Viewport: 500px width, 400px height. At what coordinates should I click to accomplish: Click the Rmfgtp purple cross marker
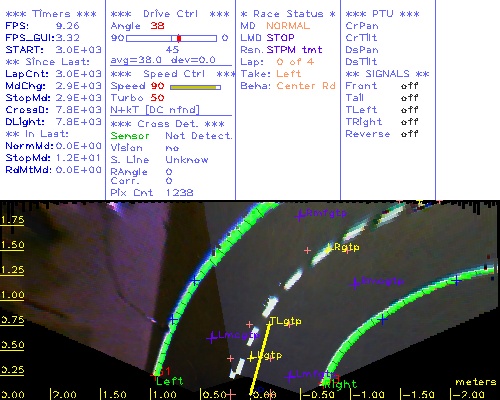300,215
